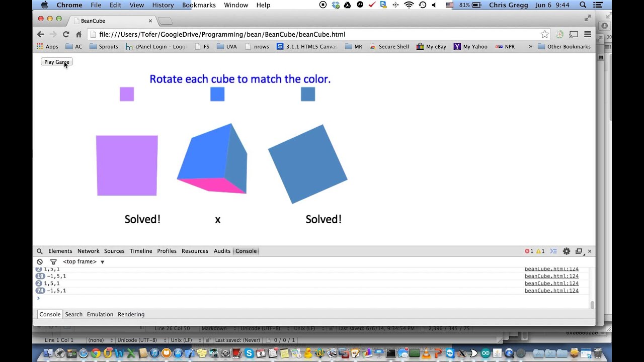Open the home page icon
The width and height of the screenshot is (644, 362).
[79, 34]
